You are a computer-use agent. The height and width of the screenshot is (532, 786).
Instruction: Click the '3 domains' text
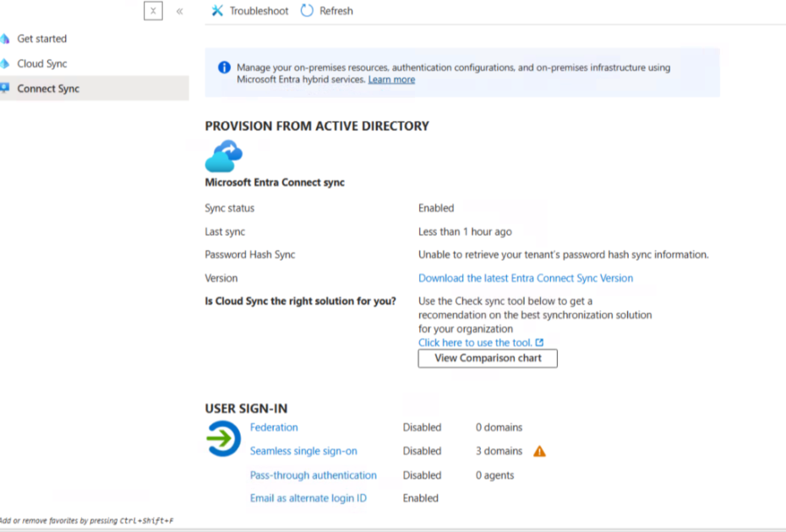click(499, 451)
